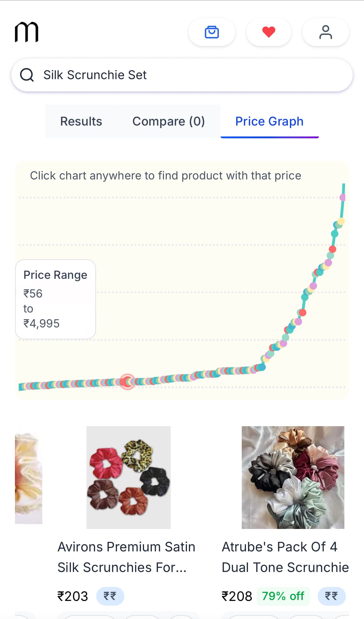
Task: Click the highlighted red marker on price chart
Action: [127, 382]
